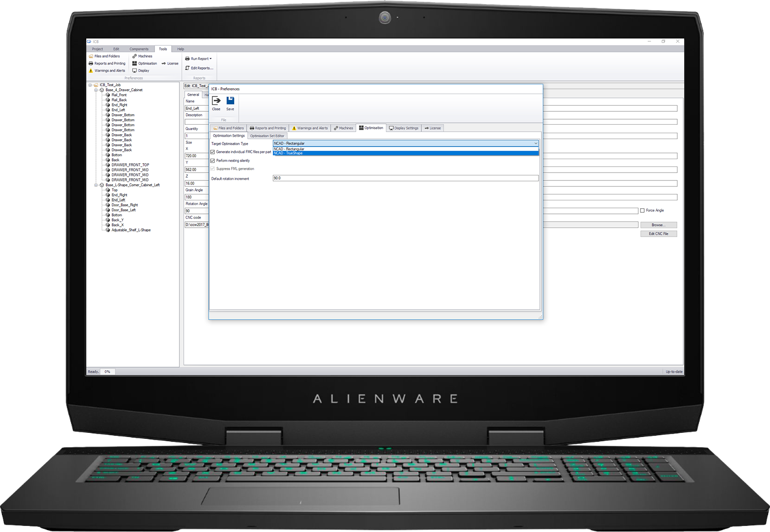Click the Name field containing End_Left
This screenshot has width=770, height=532.
tap(197, 109)
